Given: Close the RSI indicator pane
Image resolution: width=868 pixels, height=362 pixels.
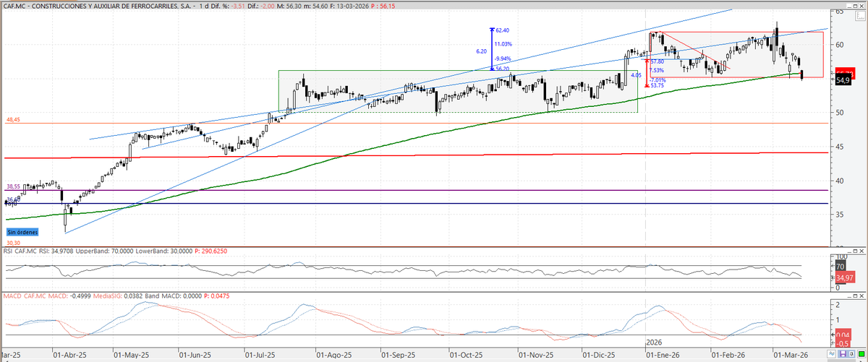Looking at the screenshot, I should tap(861, 251).
